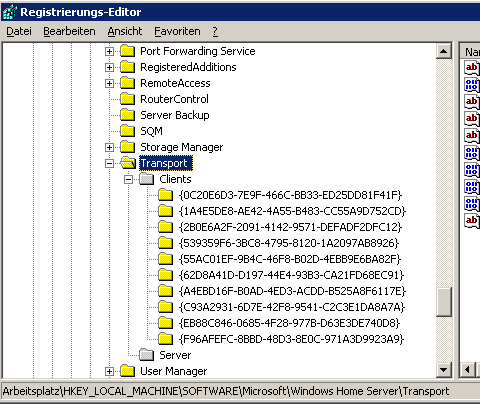
Task: Click the RemoteAccess folder icon
Action: point(127,83)
